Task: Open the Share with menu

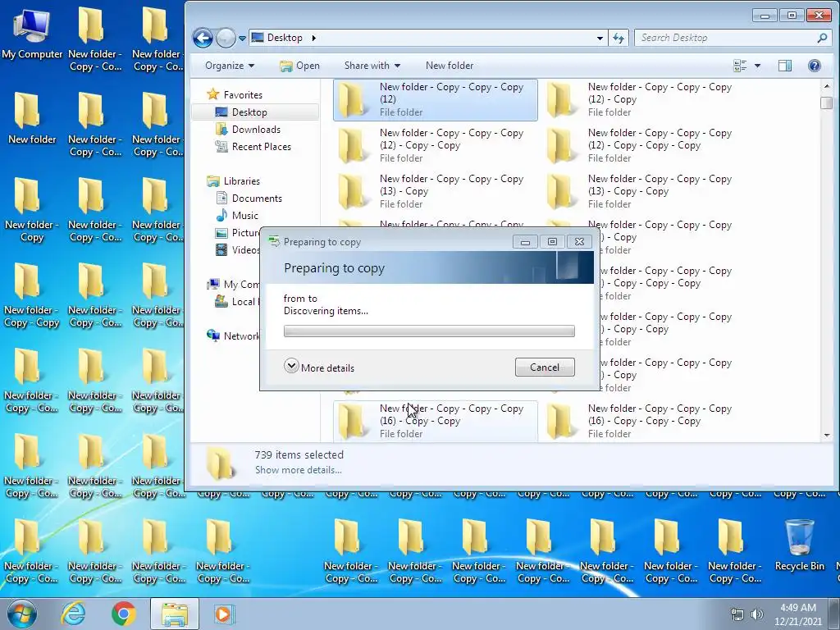Action: click(372, 66)
